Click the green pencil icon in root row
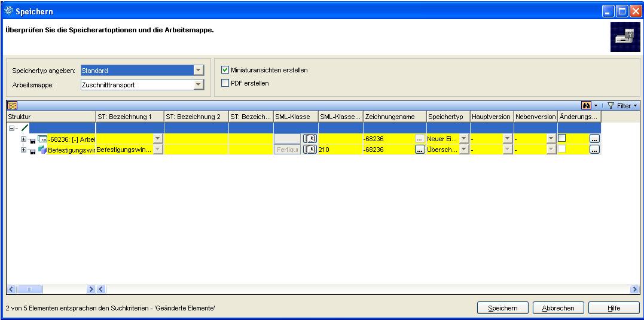 click(25, 128)
